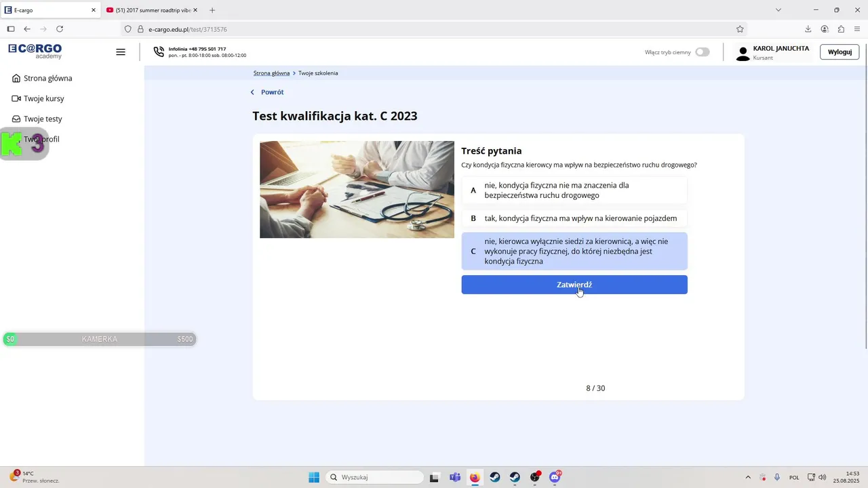Switch to the 2017 summer roadtrip tab
The image size is (868, 488).
coord(152,10)
